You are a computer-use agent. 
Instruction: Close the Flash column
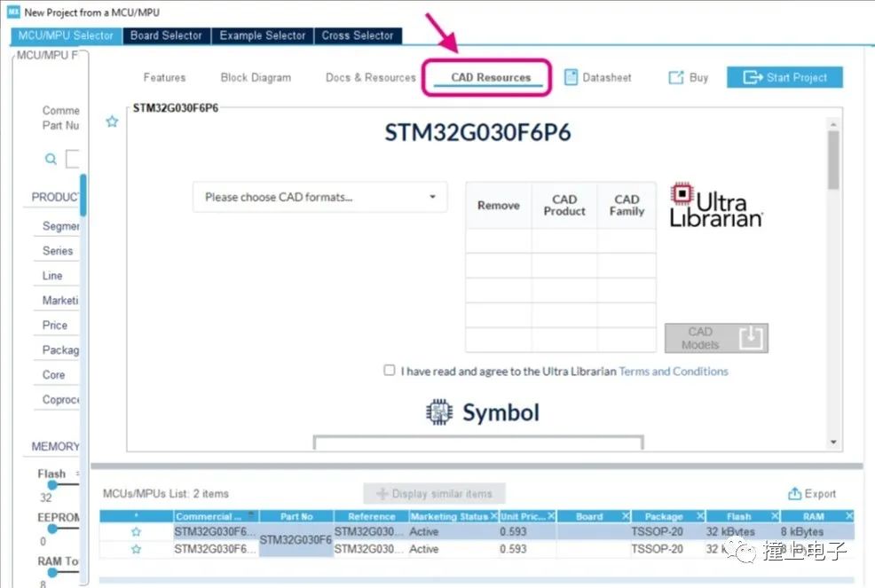[x=775, y=516]
